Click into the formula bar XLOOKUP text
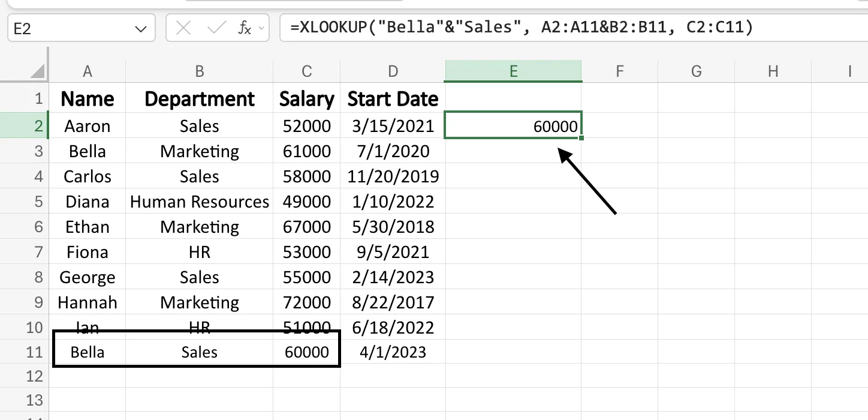This screenshot has width=868, height=420. pyautogui.click(x=522, y=28)
